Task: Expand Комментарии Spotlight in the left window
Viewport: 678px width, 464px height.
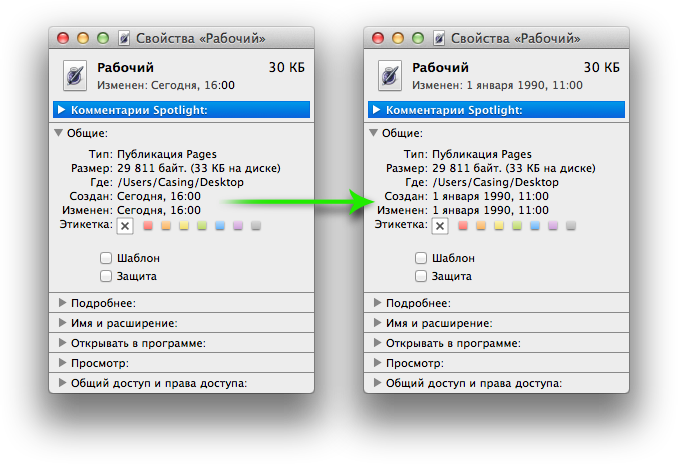Action: click(61, 109)
